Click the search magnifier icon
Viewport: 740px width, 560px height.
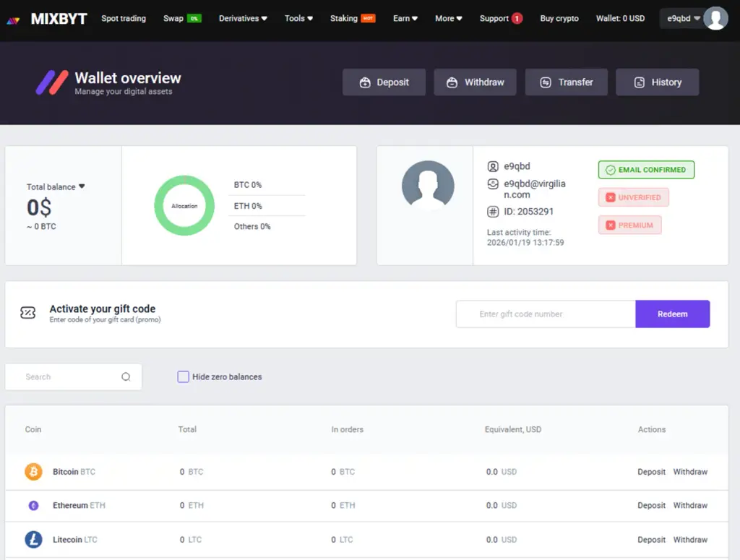click(126, 376)
